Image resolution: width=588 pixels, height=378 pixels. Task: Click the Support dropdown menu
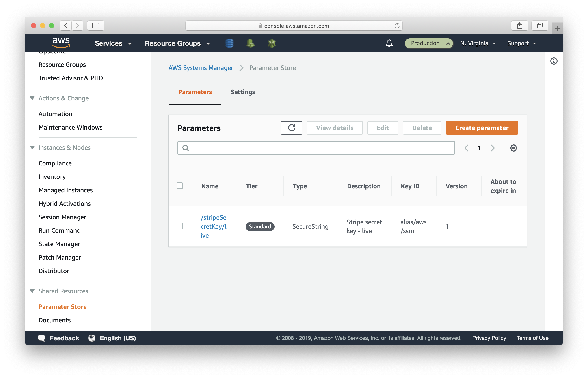tap(521, 43)
